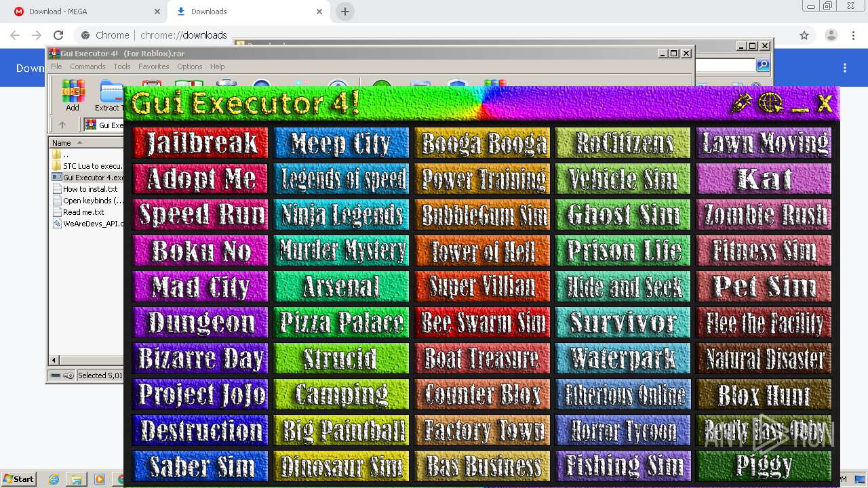868x488 pixels.
Task: Select the Big Paintball button
Action: [341, 430]
